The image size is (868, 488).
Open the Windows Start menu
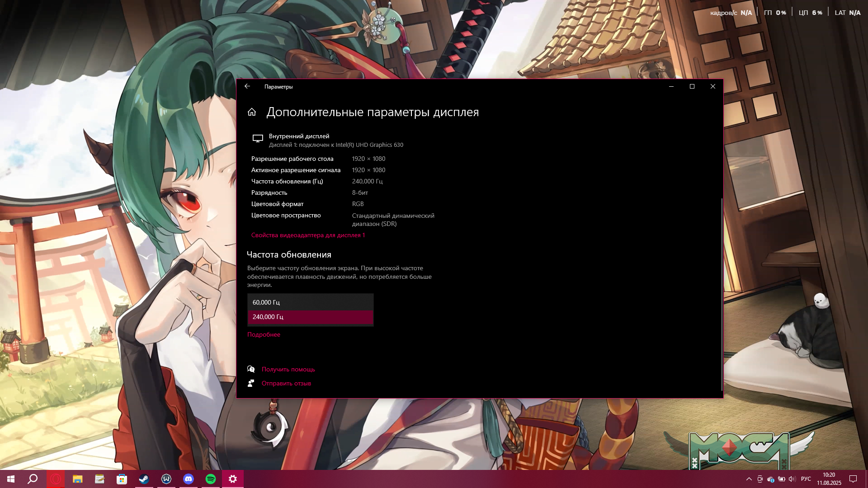11,479
